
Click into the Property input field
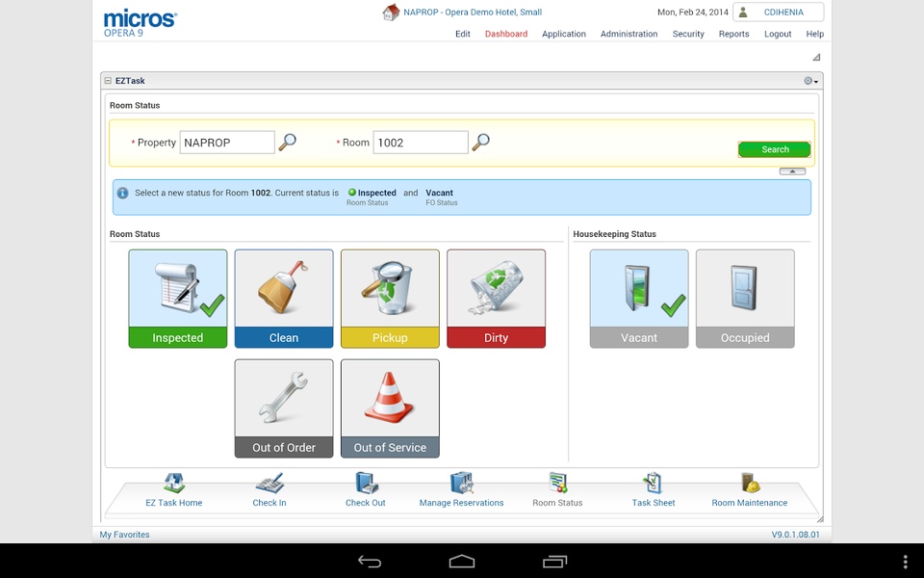pos(227,143)
